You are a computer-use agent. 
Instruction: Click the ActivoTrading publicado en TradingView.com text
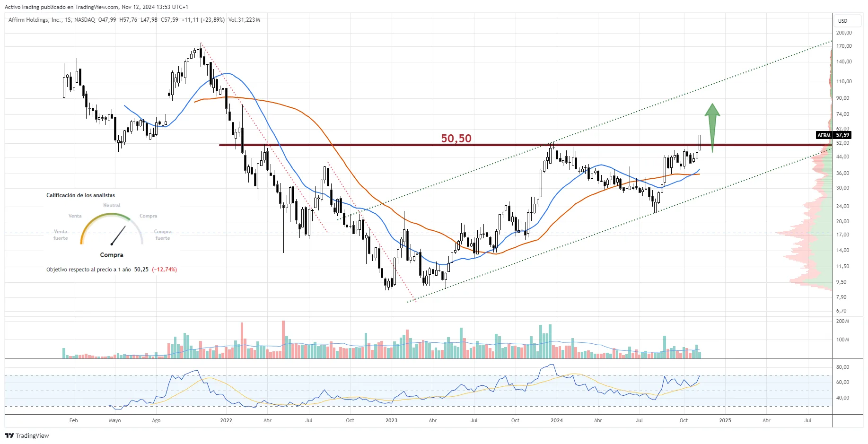[61, 7]
